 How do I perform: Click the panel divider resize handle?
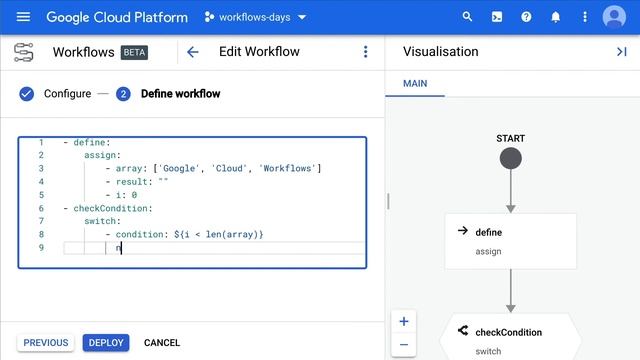coord(388,201)
